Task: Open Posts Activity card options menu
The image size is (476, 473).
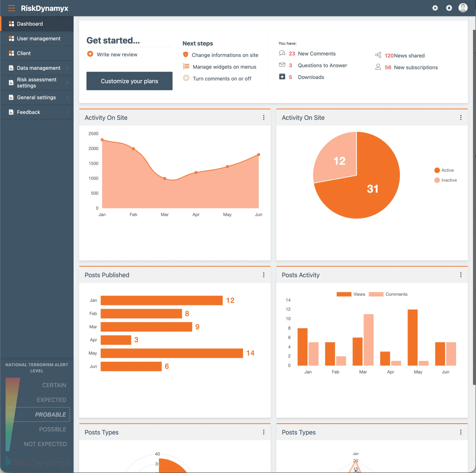Action: point(461,275)
